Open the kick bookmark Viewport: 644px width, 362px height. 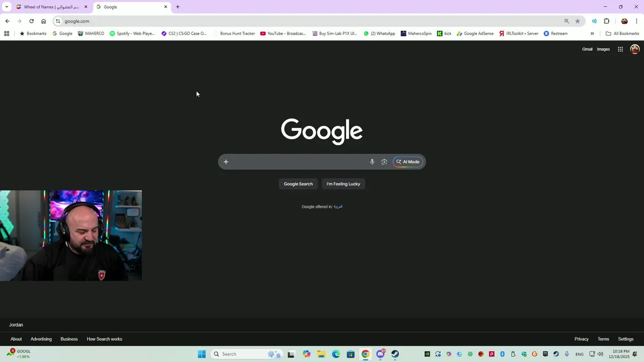[444, 34]
